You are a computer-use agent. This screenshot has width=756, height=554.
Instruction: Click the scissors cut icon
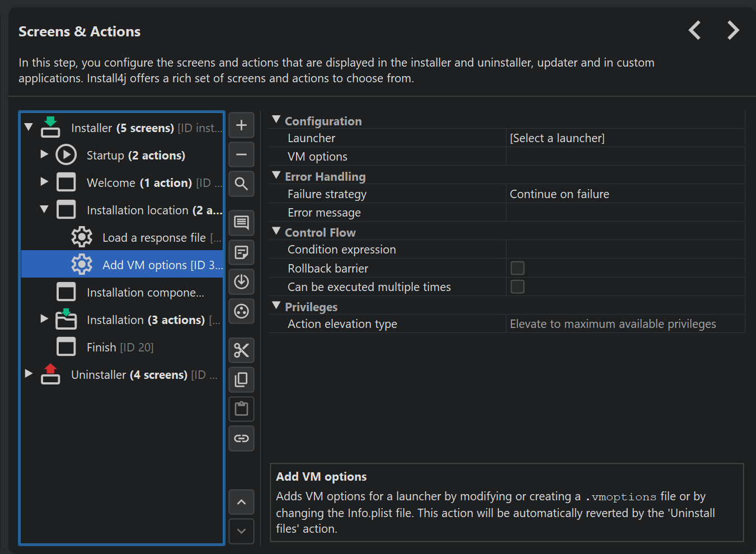coord(241,350)
